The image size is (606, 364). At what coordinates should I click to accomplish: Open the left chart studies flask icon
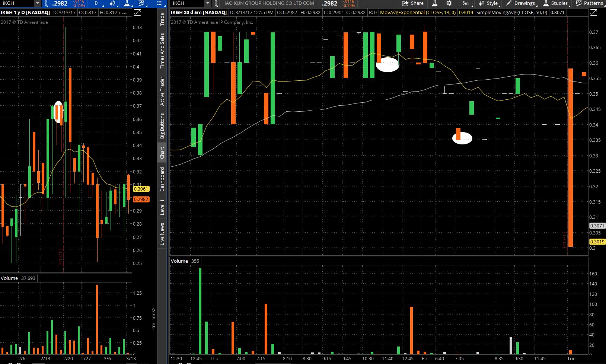click(x=127, y=3)
